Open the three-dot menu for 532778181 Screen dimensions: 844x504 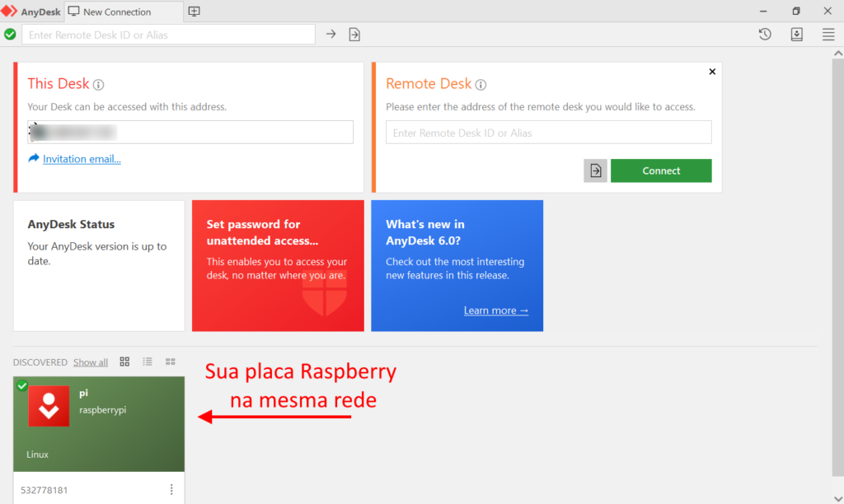171,489
